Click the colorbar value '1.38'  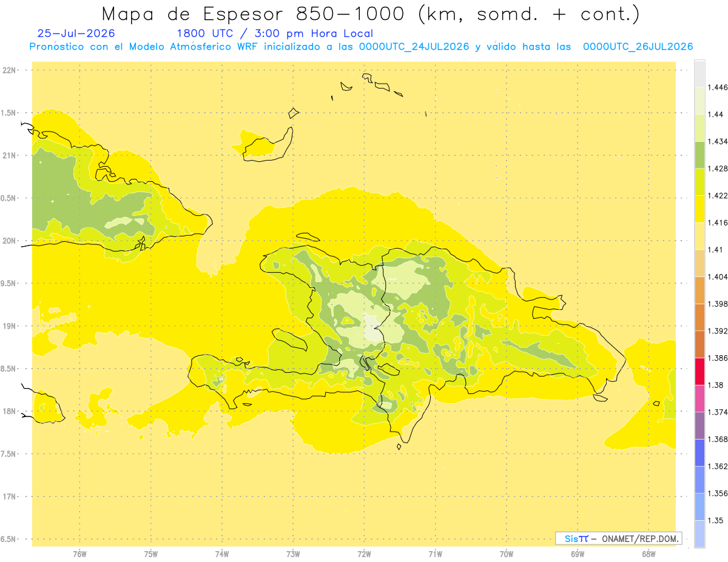click(x=716, y=385)
